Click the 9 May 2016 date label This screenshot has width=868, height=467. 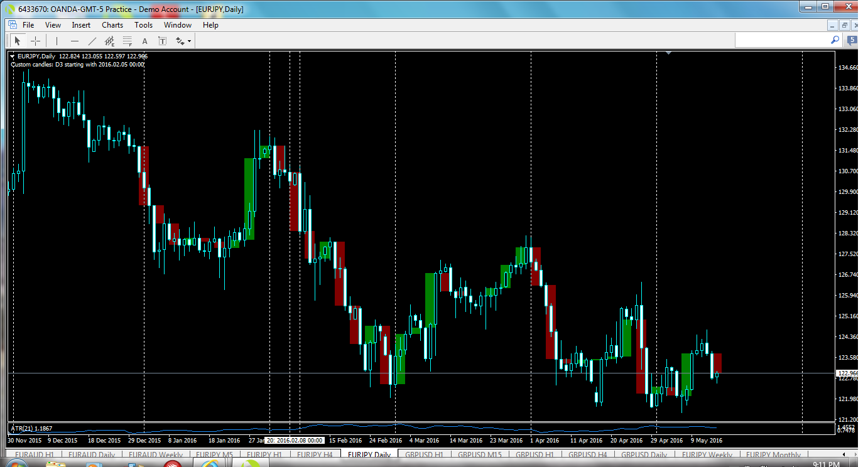point(707,441)
